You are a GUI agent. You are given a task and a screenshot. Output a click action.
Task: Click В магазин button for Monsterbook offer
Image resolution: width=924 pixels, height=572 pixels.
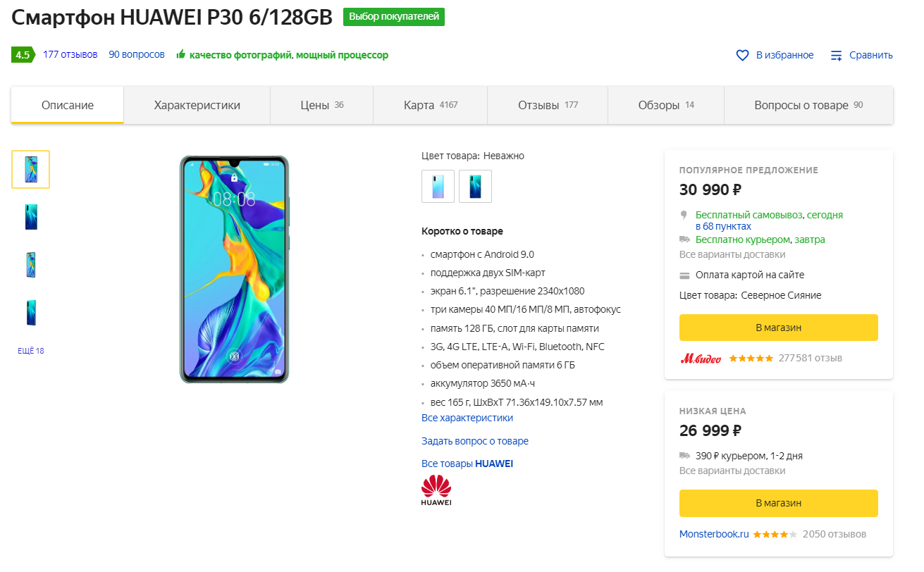(778, 503)
